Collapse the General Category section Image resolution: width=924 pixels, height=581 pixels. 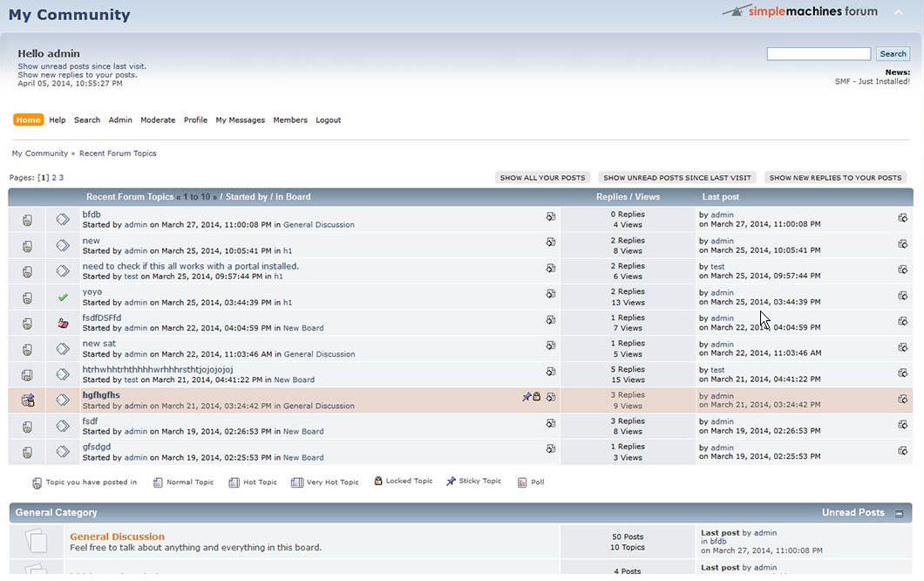click(900, 513)
